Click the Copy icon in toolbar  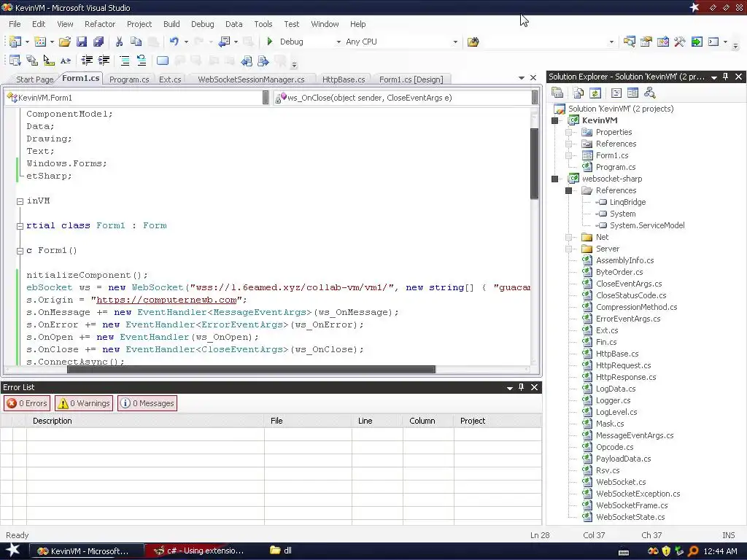(136, 42)
